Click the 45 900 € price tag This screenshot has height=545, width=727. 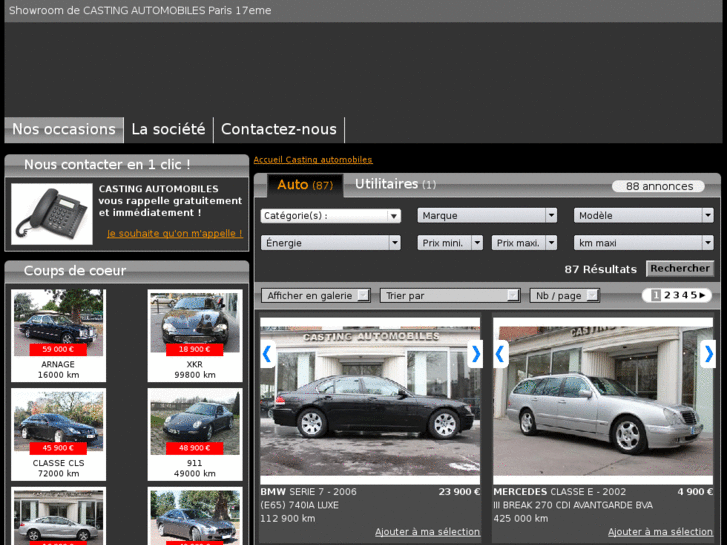(58, 448)
